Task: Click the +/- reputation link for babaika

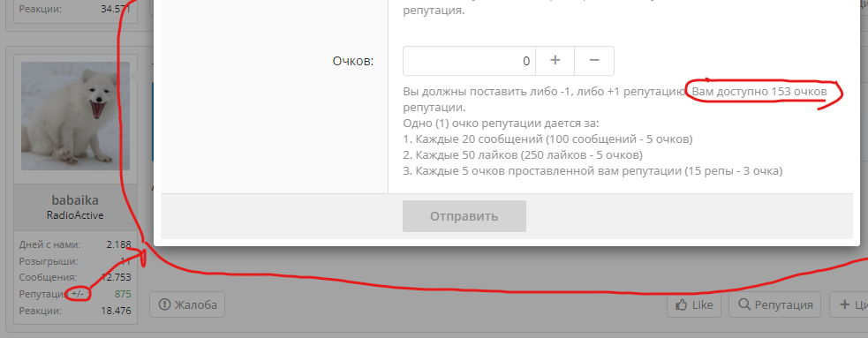Action: pos(78,294)
